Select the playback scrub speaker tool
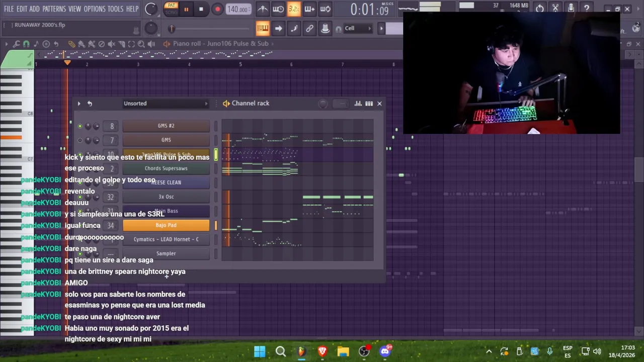Screen dimensions: 644x362 pyautogui.click(x=151, y=44)
